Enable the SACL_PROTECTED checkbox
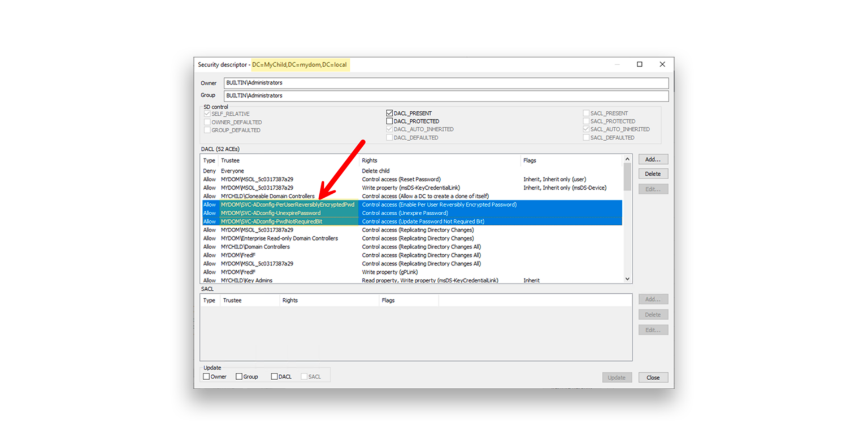 [585, 121]
